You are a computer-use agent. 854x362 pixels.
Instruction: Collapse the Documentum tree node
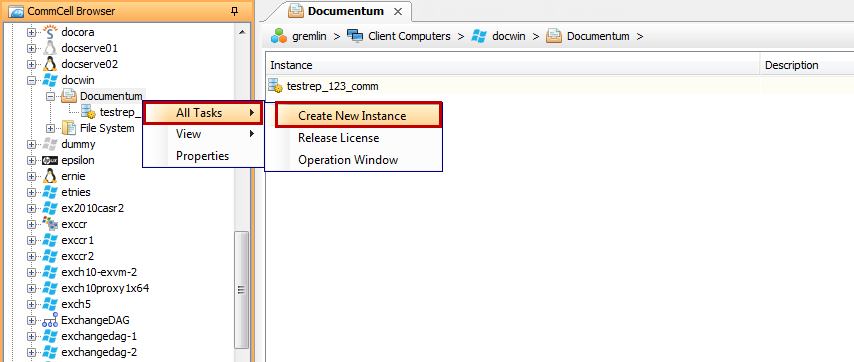pos(51,96)
